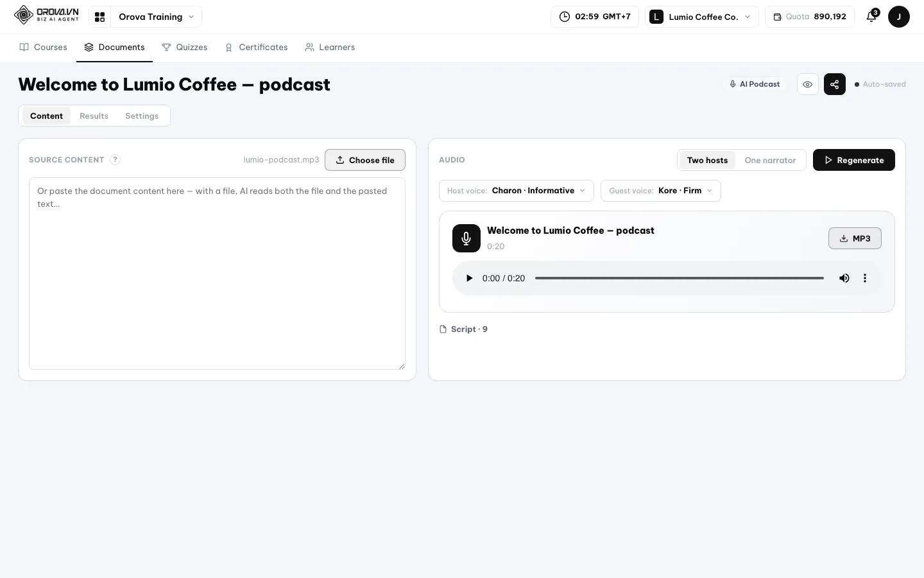Click the wallet icon beside Quota
924x578 pixels.
777,17
